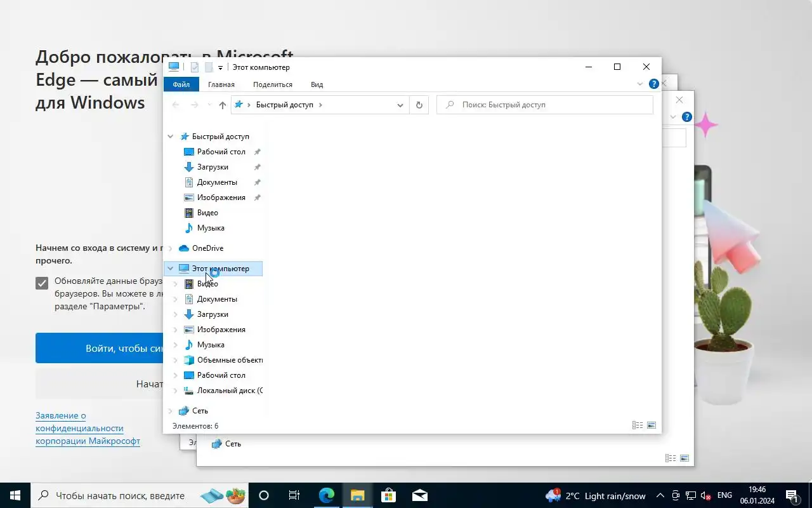This screenshot has width=812, height=508.
Task: Click Быстрый доступ in the address bar
Action: 285,105
